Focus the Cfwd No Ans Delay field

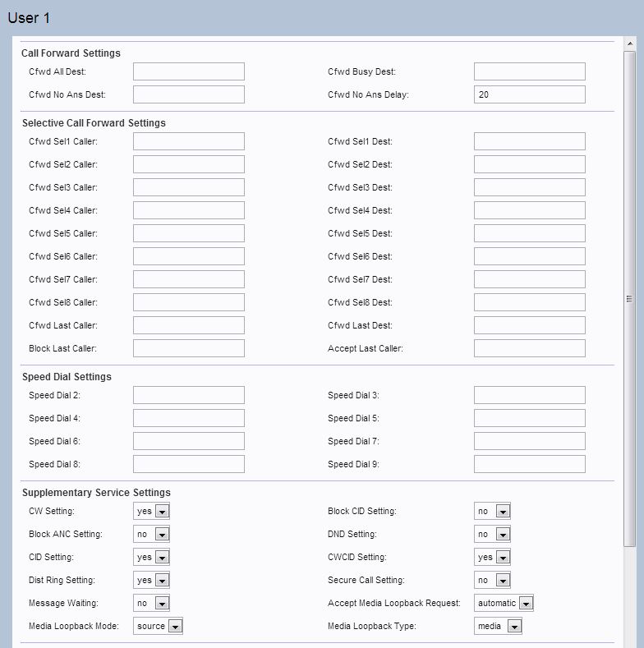click(x=530, y=94)
